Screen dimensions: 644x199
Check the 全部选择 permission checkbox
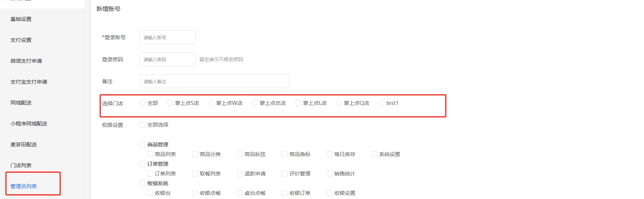(x=142, y=125)
